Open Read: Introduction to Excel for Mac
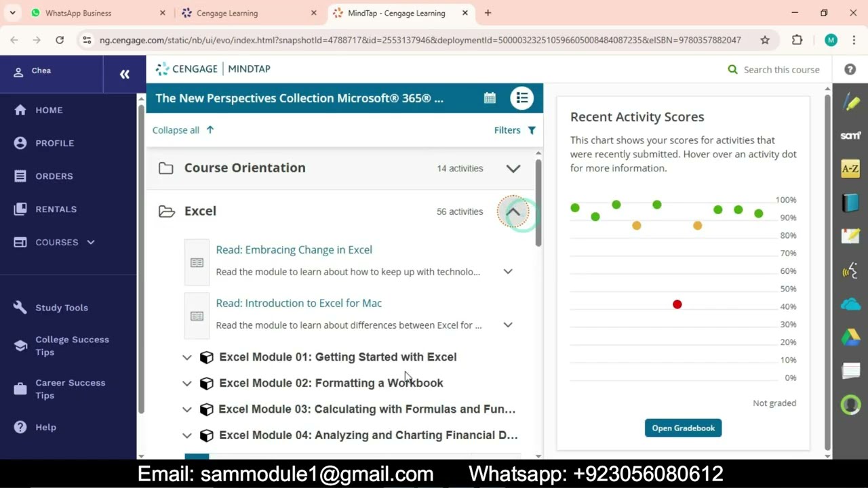Image resolution: width=868 pixels, height=488 pixels. click(298, 303)
